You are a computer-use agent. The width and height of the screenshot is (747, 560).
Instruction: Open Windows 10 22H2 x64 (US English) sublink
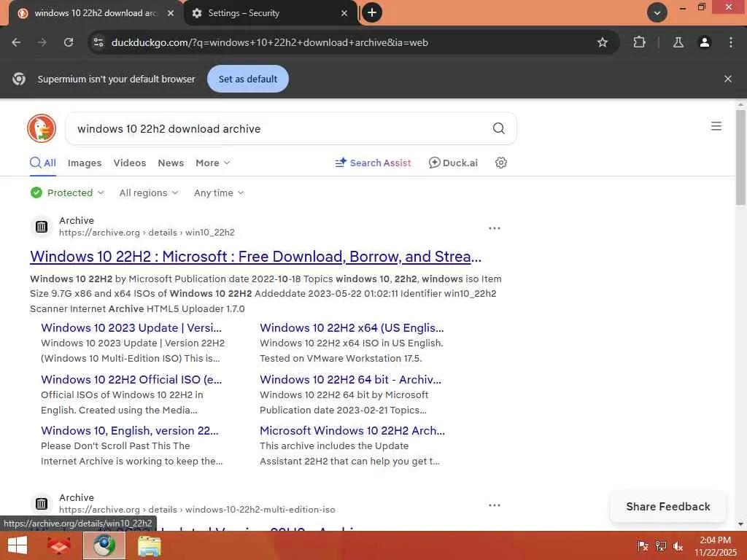coord(352,327)
